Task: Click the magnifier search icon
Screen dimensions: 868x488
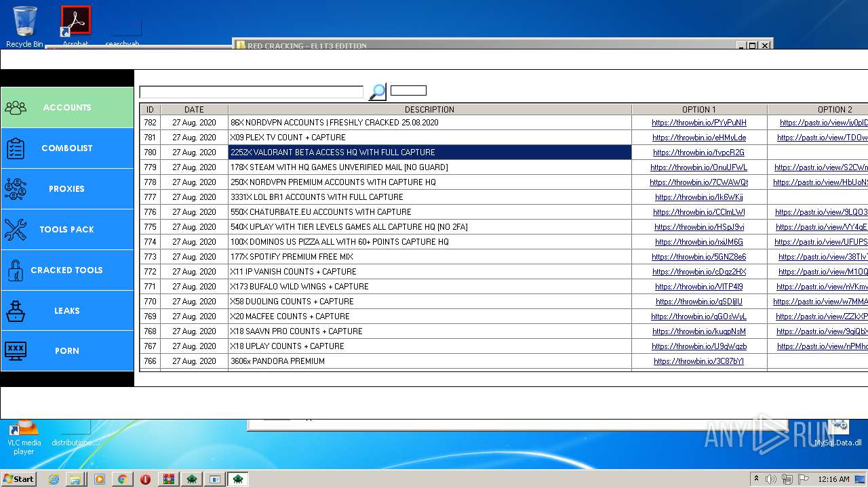Action: click(x=377, y=91)
